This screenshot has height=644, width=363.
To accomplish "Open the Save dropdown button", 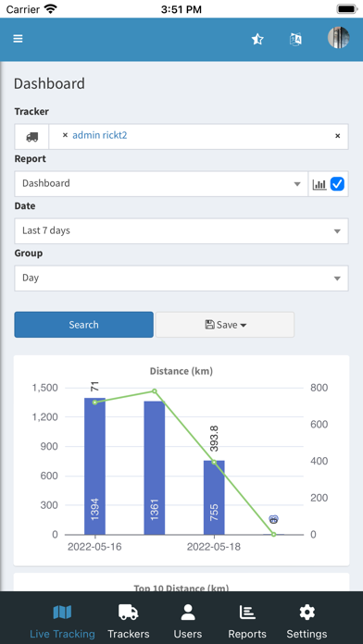I will pos(225,325).
